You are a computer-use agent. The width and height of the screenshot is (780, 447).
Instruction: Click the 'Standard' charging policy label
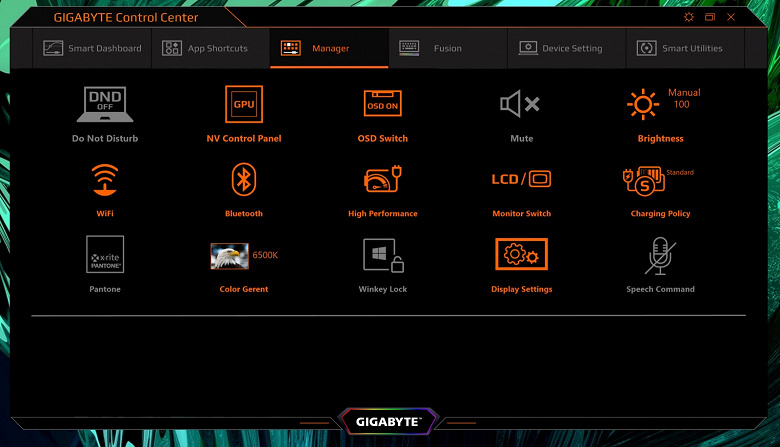(x=680, y=173)
